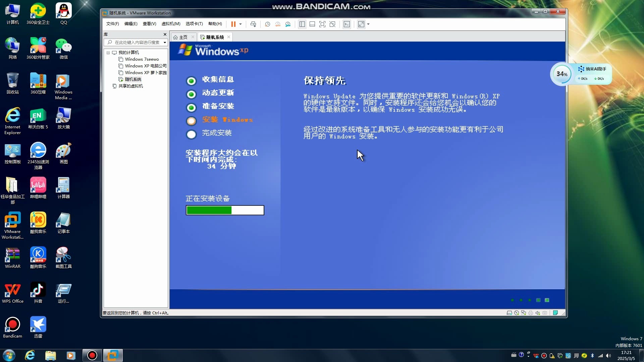This screenshot has height=362, width=644.
Task: Open the snapshot manager
Action: [x=288, y=24]
